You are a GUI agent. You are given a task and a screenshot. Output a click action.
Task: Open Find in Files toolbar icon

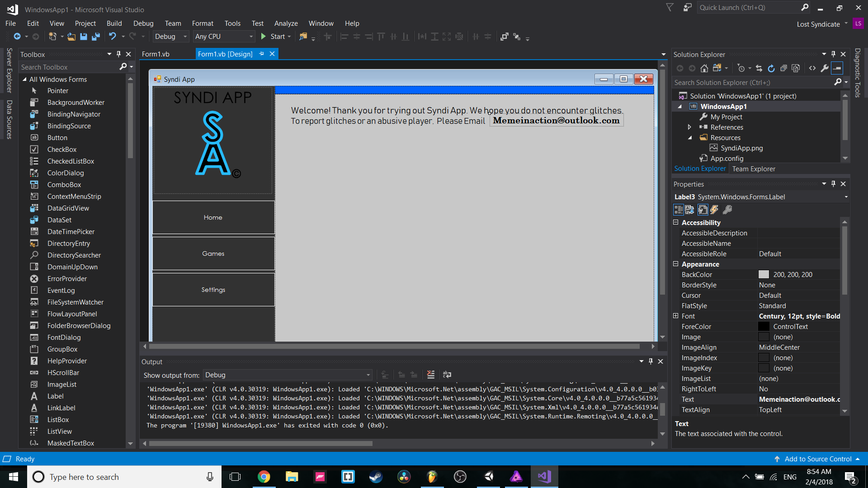point(303,37)
